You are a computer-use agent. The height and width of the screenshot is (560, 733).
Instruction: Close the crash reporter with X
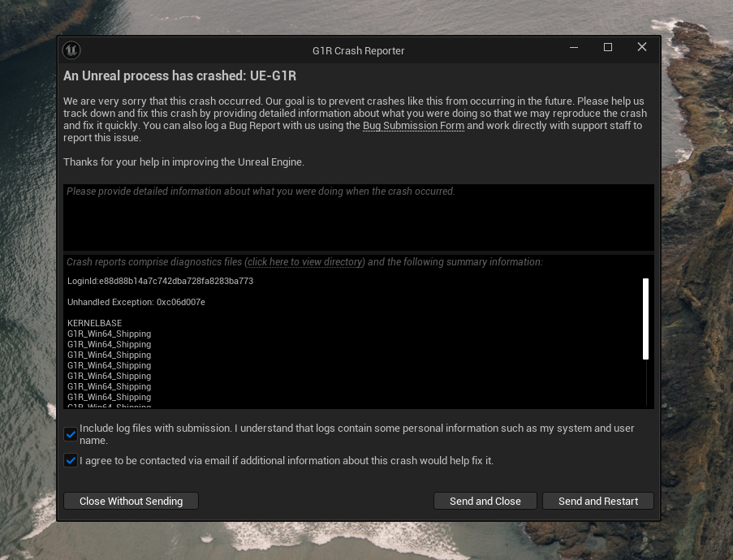point(642,47)
